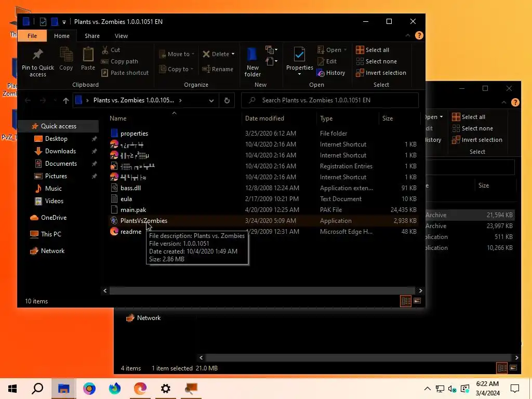Expand the Open button dropdown
The image size is (532, 399).
(345, 50)
